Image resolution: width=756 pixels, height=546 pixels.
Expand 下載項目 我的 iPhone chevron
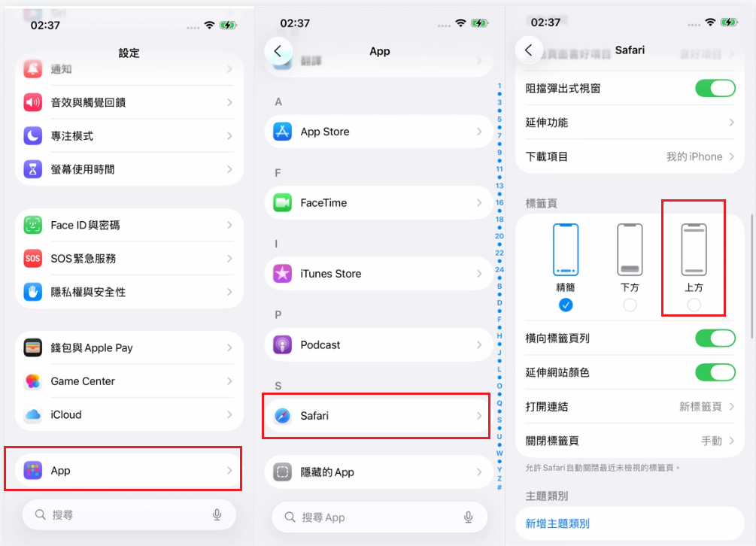click(731, 156)
